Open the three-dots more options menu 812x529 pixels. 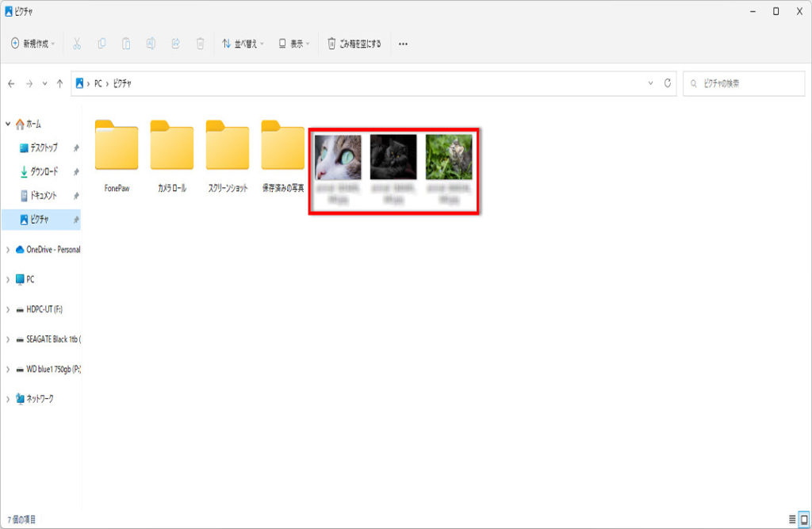(403, 44)
